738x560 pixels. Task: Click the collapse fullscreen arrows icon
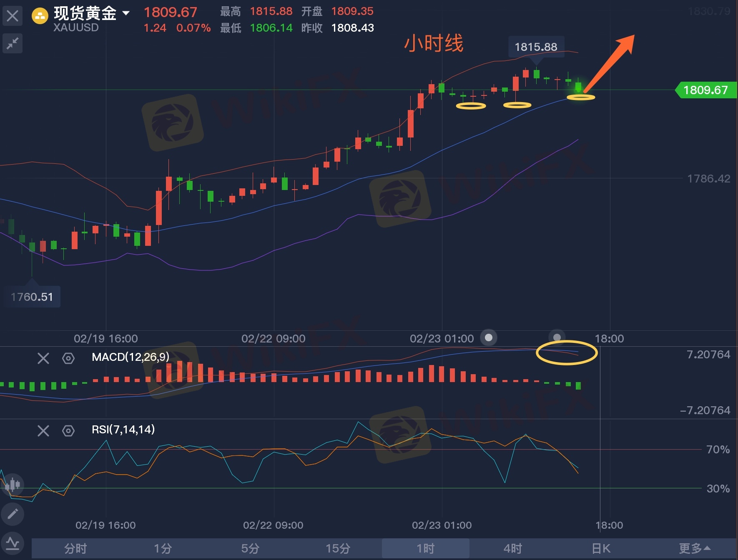click(x=13, y=43)
